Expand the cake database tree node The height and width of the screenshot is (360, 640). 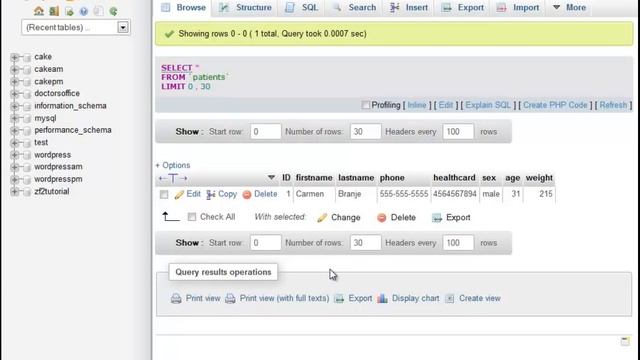(15, 57)
